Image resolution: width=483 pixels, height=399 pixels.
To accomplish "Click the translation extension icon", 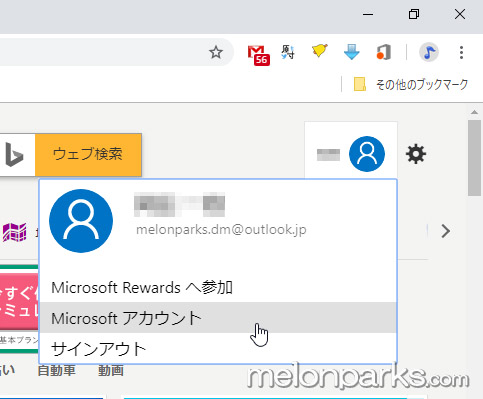I will coord(288,52).
